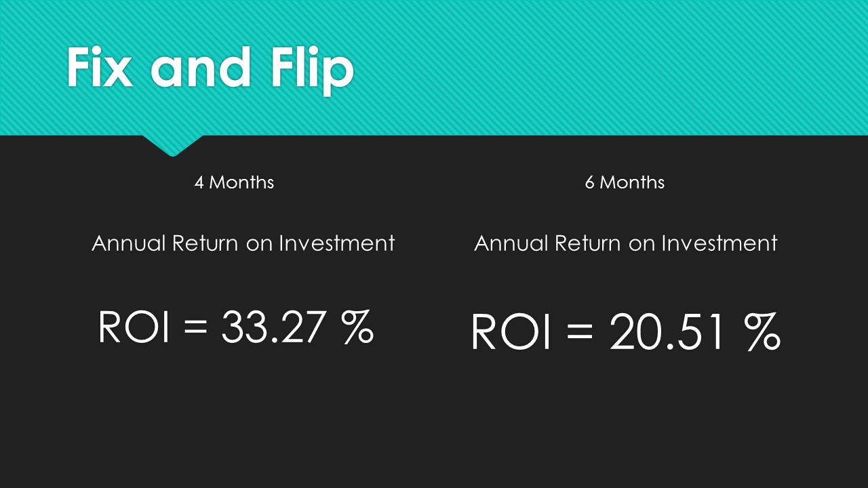This screenshot has height=488, width=868.
Task: Select the "4 Months" column heading
Action: (x=234, y=182)
